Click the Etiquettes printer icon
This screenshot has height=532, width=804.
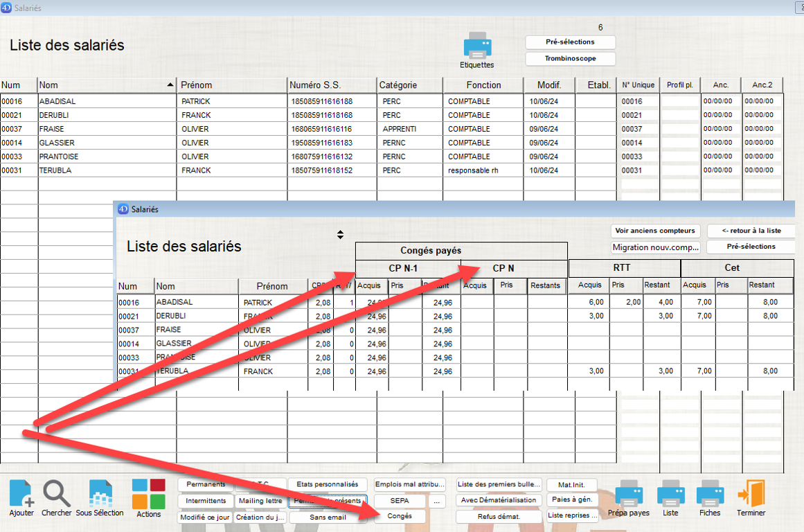[477, 46]
